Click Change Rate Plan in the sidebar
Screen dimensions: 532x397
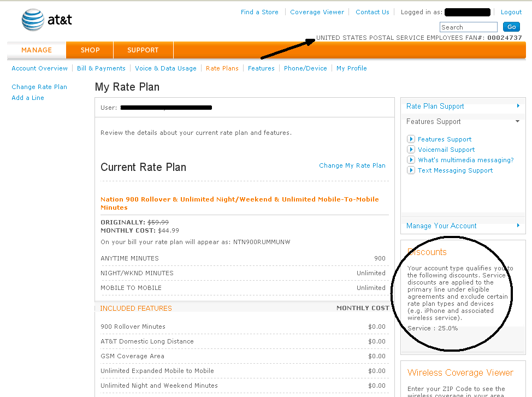tap(39, 87)
